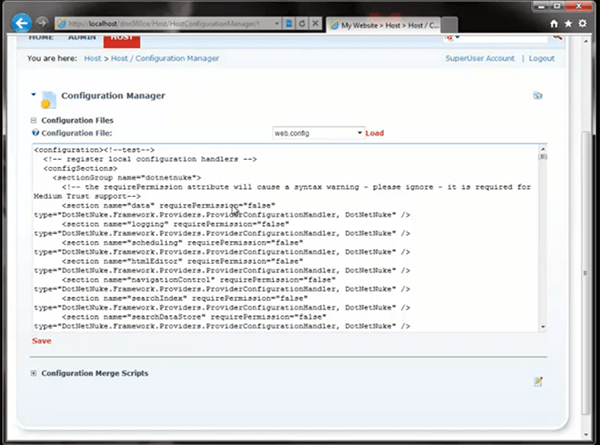Stop loading with the address bar X

coord(315,23)
